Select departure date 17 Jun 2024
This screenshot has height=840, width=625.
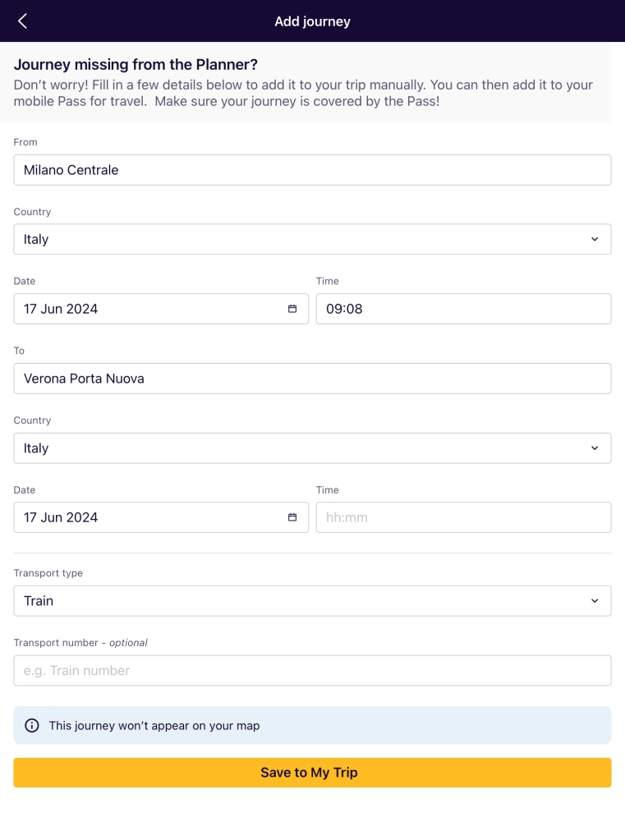(161, 309)
